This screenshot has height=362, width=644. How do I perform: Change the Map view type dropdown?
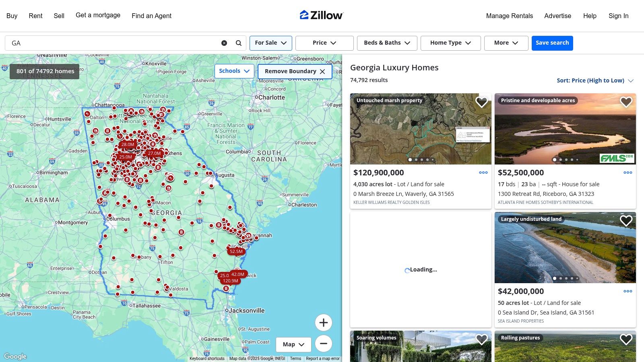pos(293,345)
